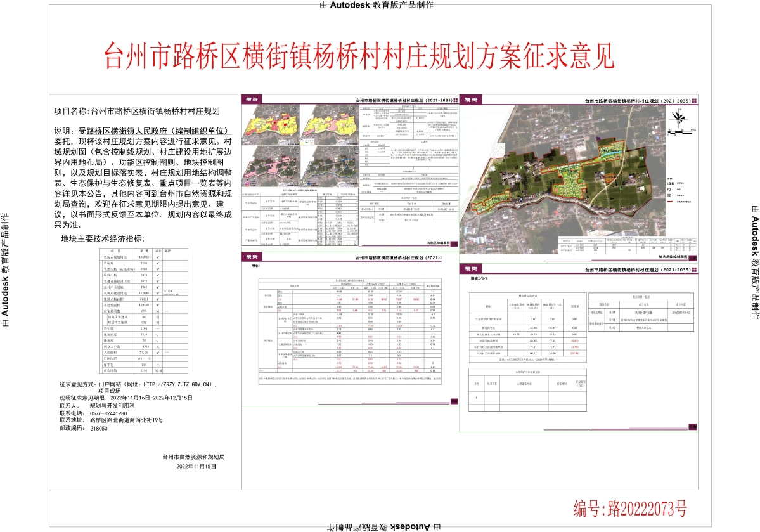Click the 横街 tag above 附表1

[253, 257]
